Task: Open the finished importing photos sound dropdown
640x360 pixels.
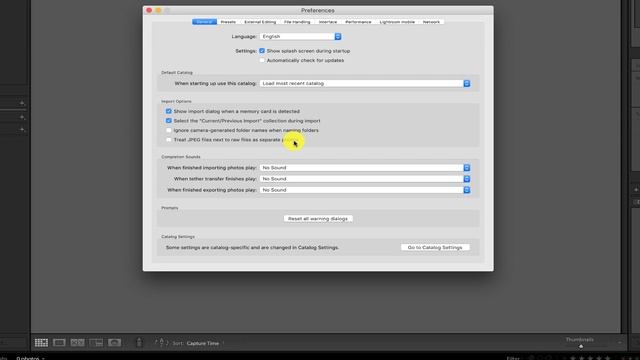Action: pyautogui.click(x=365, y=168)
